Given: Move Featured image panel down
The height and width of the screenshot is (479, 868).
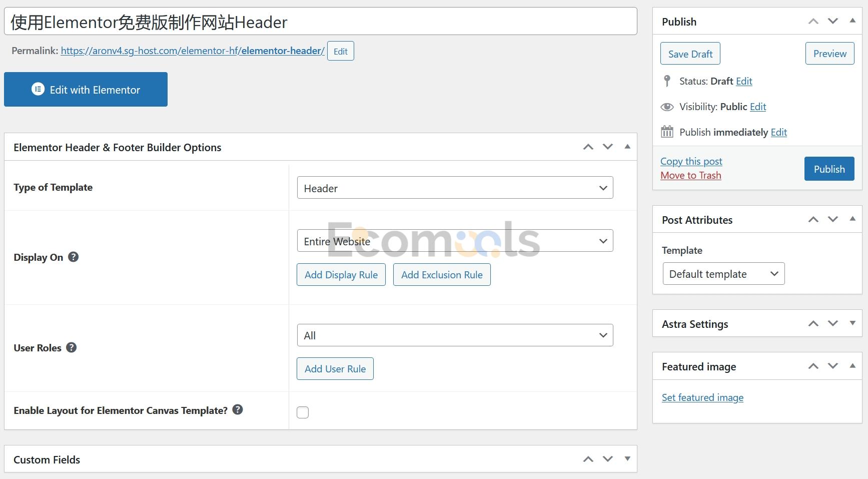Looking at the screenshot, I should point(833,366).
